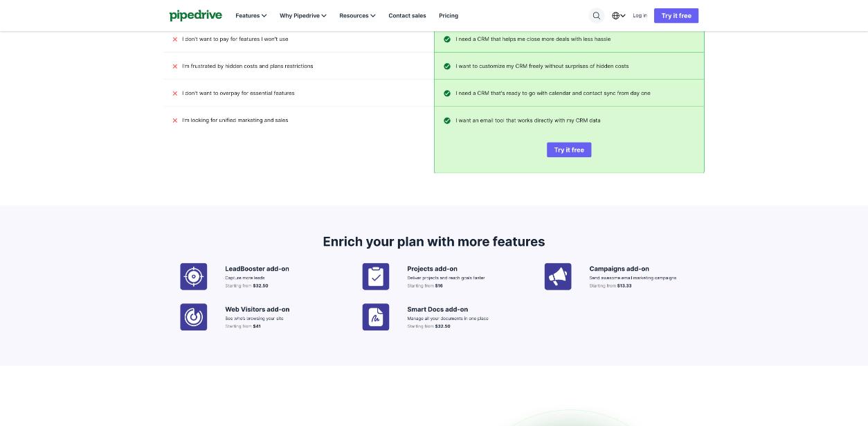Go to Contact sales
This screenshot has height=426, width=868.
coord(407,15)
